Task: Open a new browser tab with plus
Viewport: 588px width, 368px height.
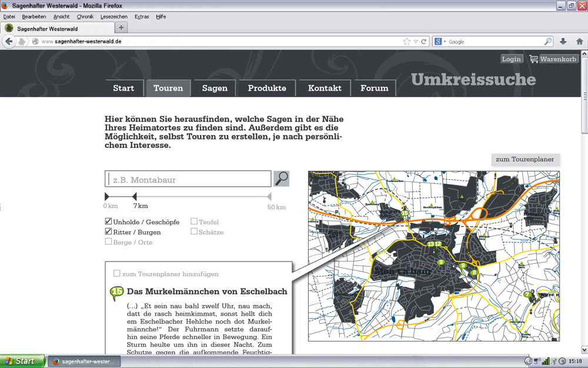Action: (121, 28)
